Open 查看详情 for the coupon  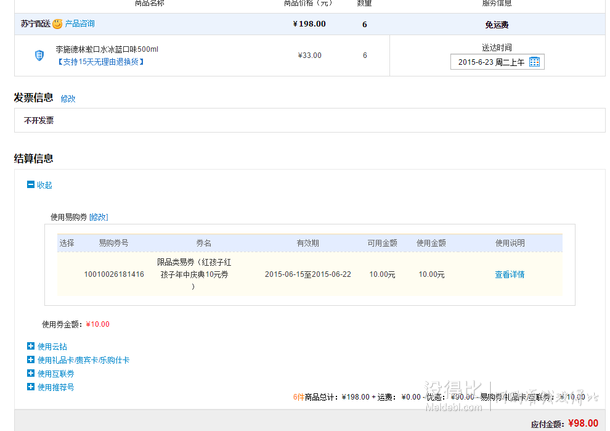[x=509, y=274]
